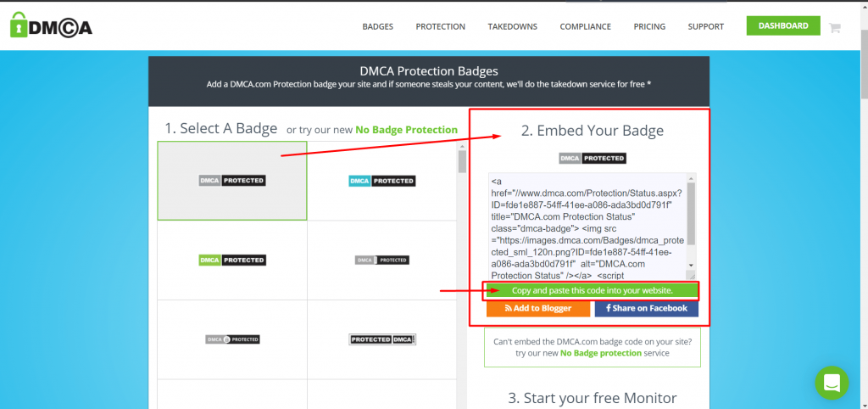
Task: Select the green DMCA Protected badge
Action: (x=232, y=260)
